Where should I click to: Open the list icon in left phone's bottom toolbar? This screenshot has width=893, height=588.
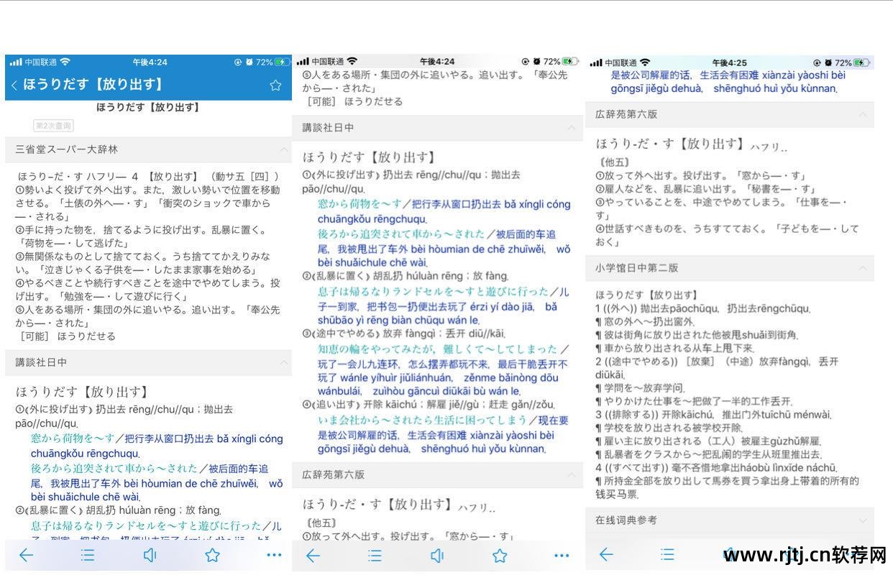(88, 554)
